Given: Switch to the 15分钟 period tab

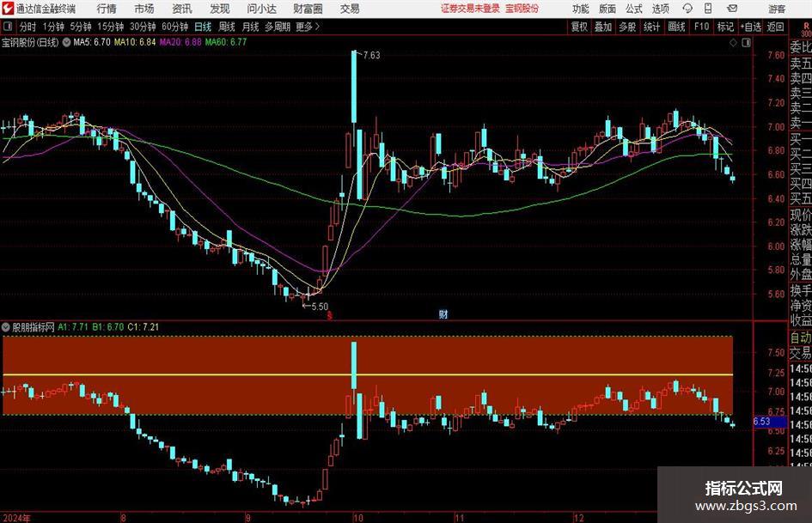Looking at the screenshot, I should click(111, 27).
